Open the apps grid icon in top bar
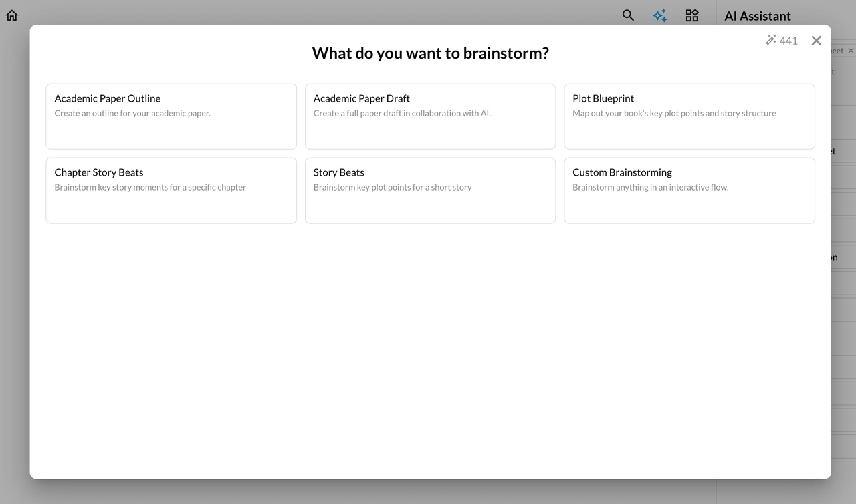This screenshot has height=504, width=856. coord(692,15)
